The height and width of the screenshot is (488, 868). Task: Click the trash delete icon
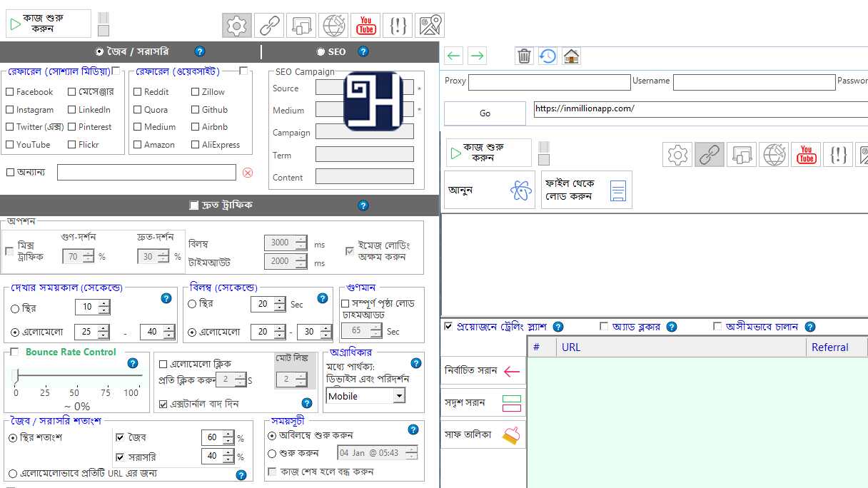click(x=525, y=56)
